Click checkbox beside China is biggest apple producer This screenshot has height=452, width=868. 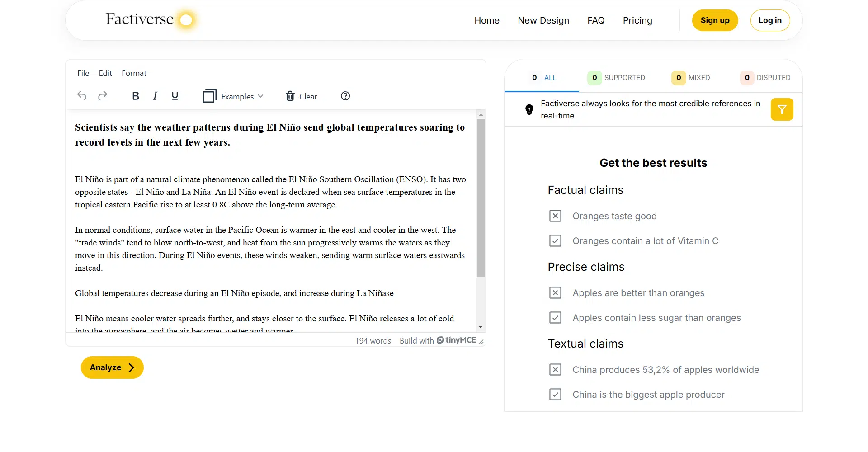click(x=555, y=395)
